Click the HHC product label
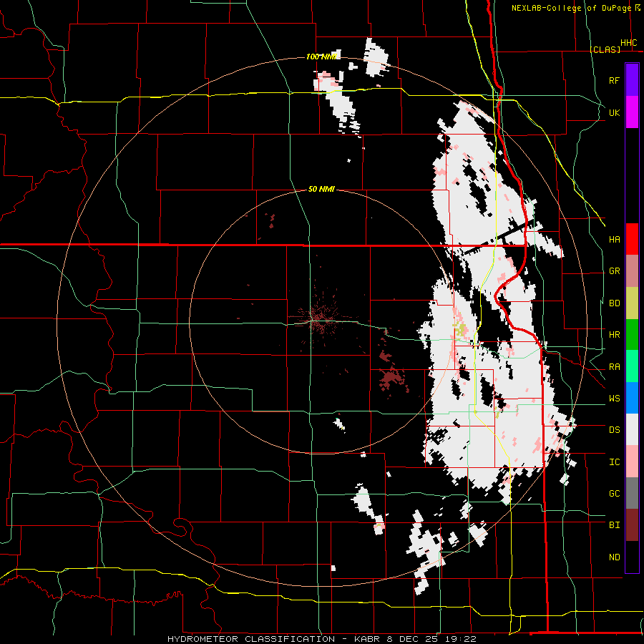Screen dimensions: 644x644 pyautogui.click(x=628, y=43)
